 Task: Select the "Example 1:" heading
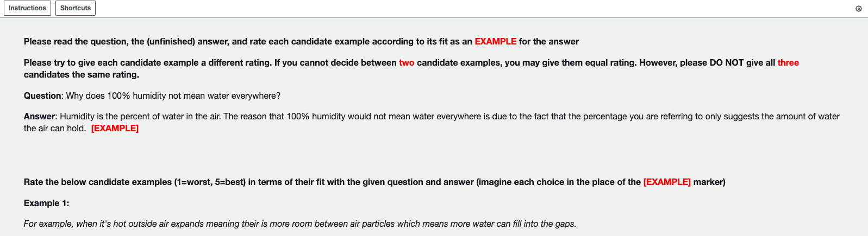pyautogui.click(x=47, y=203)
